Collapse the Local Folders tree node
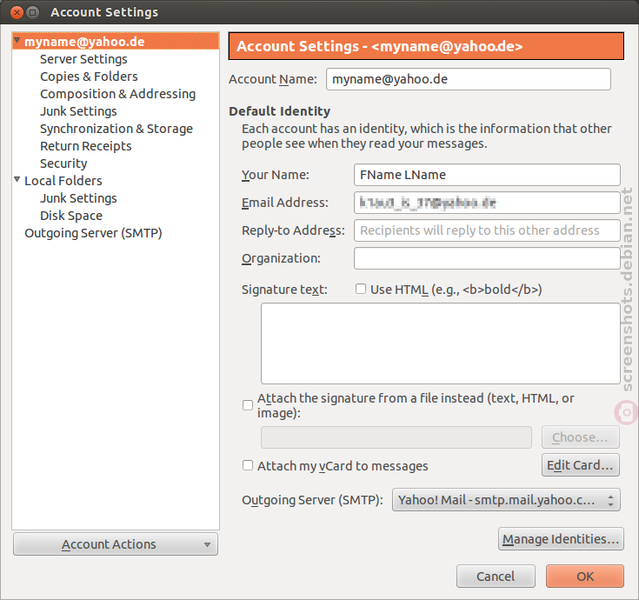Screen dimensions: 639x600 click(17, 179)
